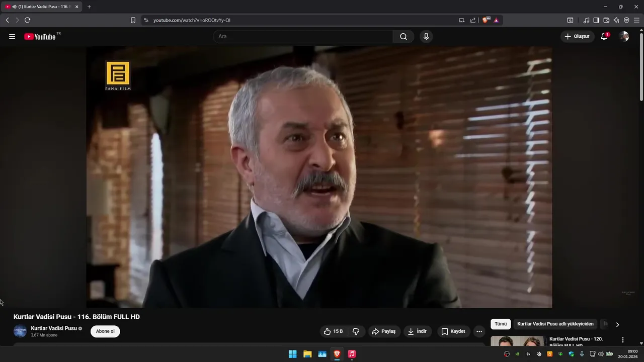Select the 'Kurtlar Vadisi Pusu adlı yükleyiciden' chip
The height and width of the screenshot is (362, 644).
(555, 324)
